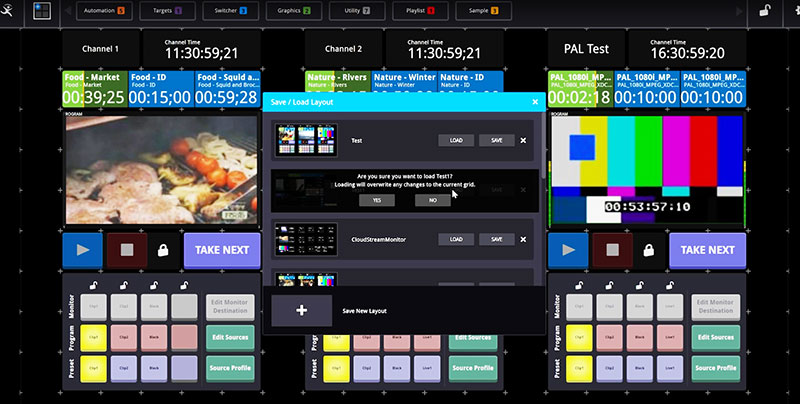Viewport: 800px width, 404px height.
Task: Click the plus icon to save new layout
Action: coord(301,311)
